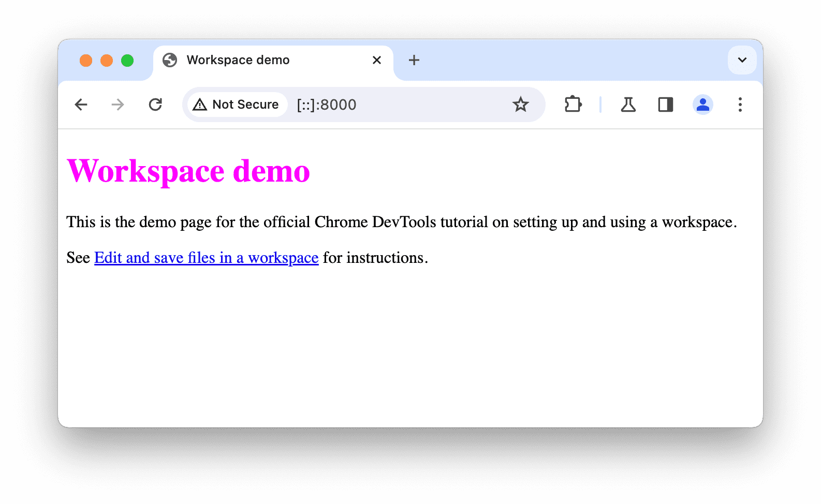This screenshot has width=821, height=504.
Task: Open the Extensions puzzle icon
Action: pos(573,105)
